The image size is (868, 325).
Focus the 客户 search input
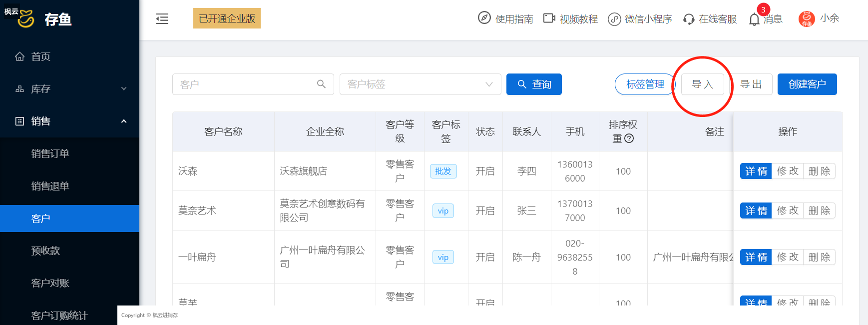[253, 84]
